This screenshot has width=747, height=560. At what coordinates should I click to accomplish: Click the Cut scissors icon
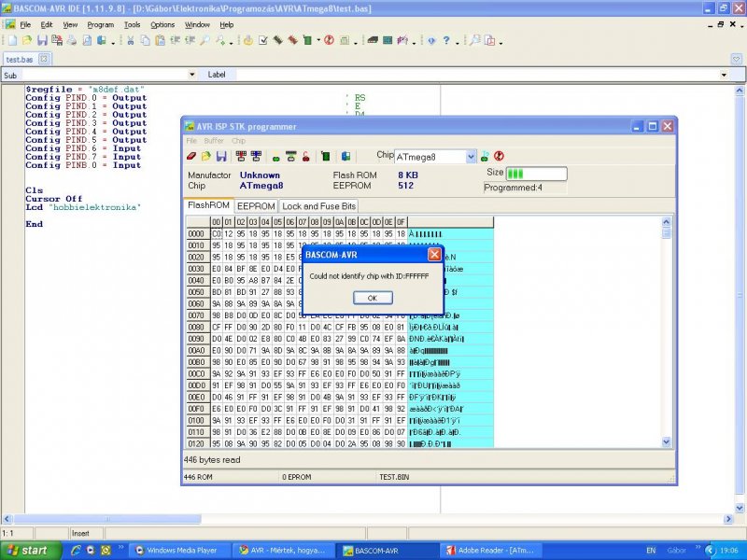click(x=130, y=40)
